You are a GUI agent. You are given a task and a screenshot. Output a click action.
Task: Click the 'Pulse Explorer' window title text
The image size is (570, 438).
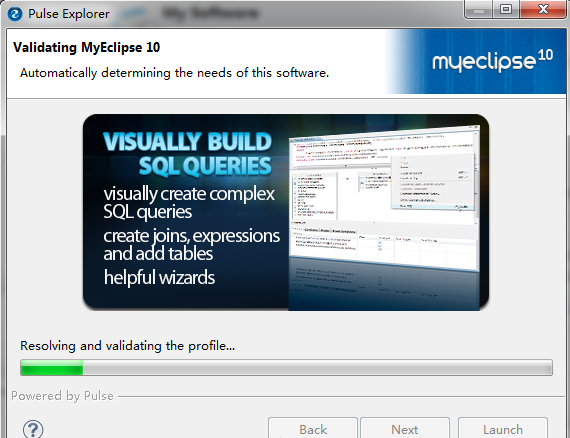point(69,14)
